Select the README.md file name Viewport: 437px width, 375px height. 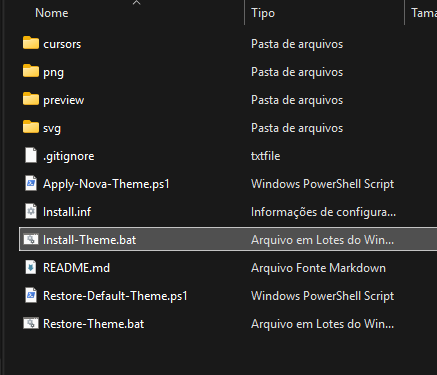point(76,268)
